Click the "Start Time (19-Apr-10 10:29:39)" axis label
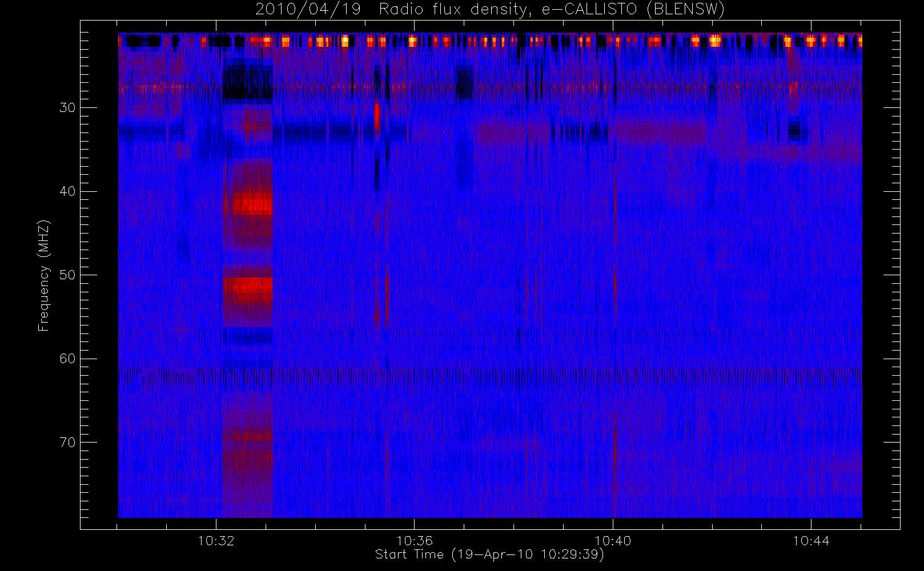 490,554
